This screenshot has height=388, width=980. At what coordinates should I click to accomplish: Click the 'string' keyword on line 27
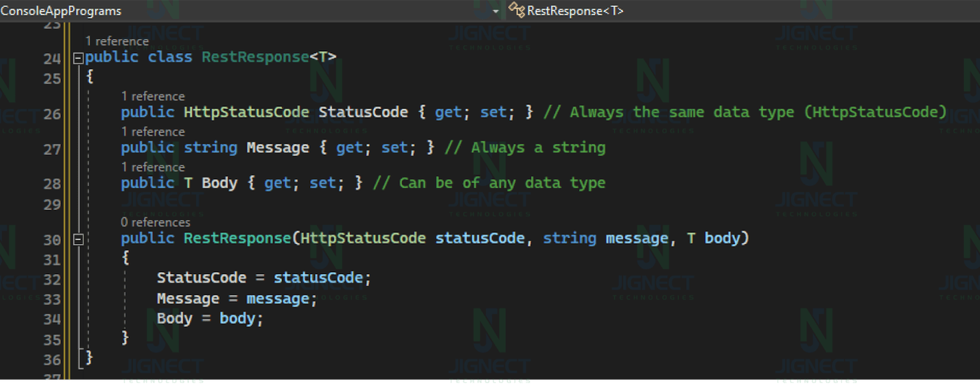pos(211,148)
